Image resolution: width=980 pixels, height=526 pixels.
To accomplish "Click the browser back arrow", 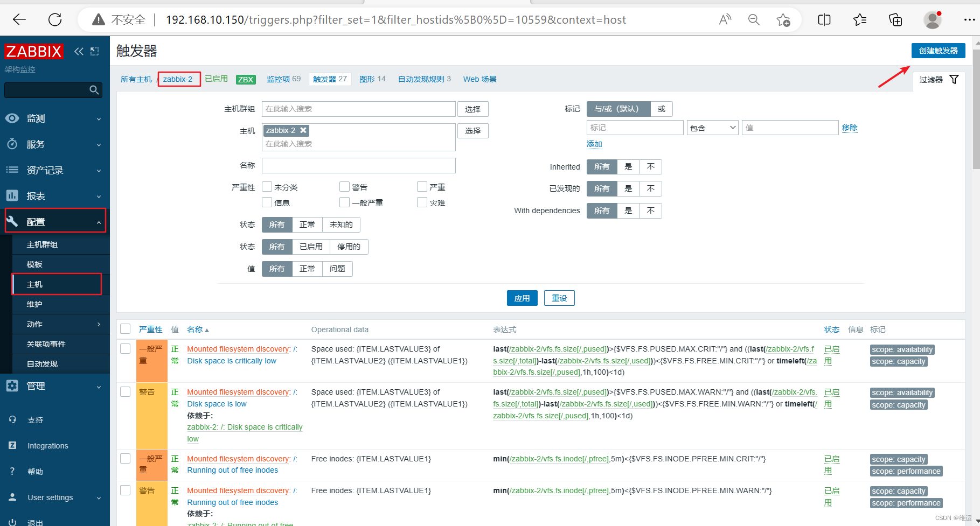I will (x=19, y=20).
